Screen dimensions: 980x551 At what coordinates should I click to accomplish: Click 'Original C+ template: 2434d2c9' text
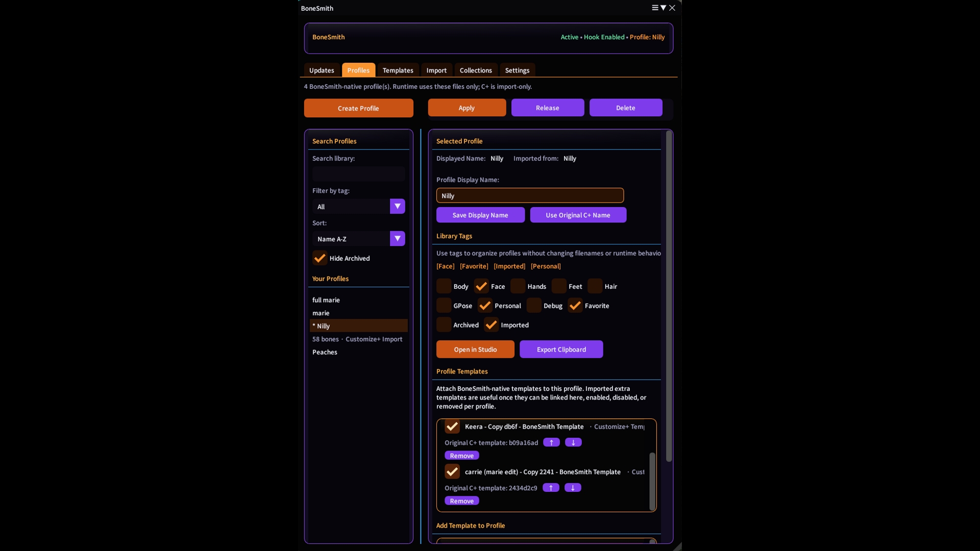tap(491, 488)
